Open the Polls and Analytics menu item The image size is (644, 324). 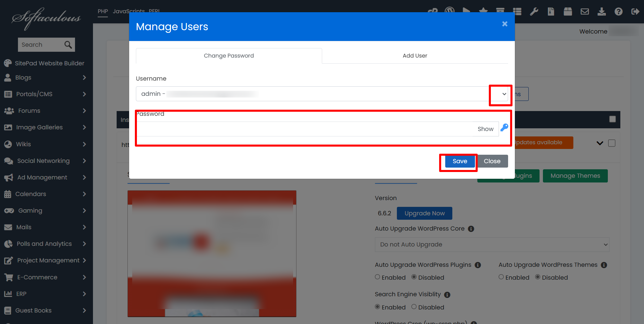[44, 244]
